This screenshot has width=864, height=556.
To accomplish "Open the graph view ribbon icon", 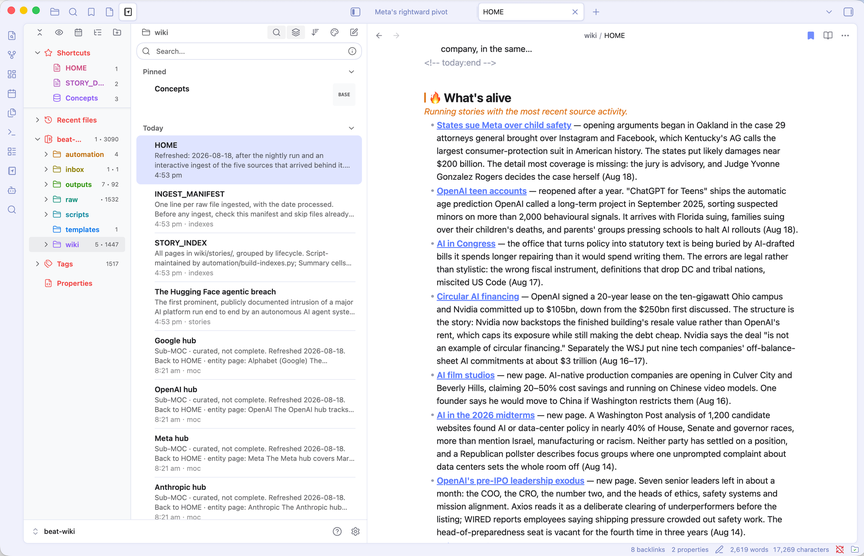I will coord(12,55).
